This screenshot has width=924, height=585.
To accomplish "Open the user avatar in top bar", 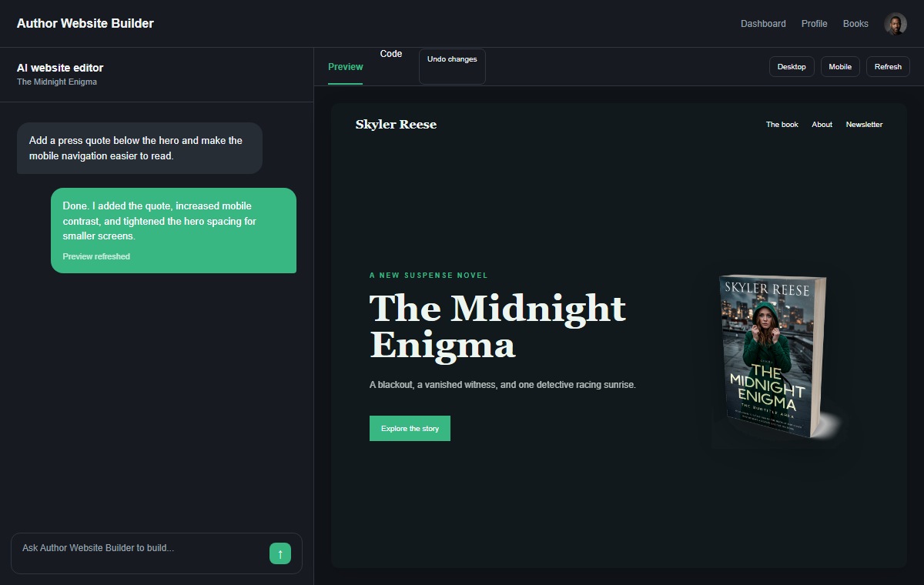I will 896,24.
